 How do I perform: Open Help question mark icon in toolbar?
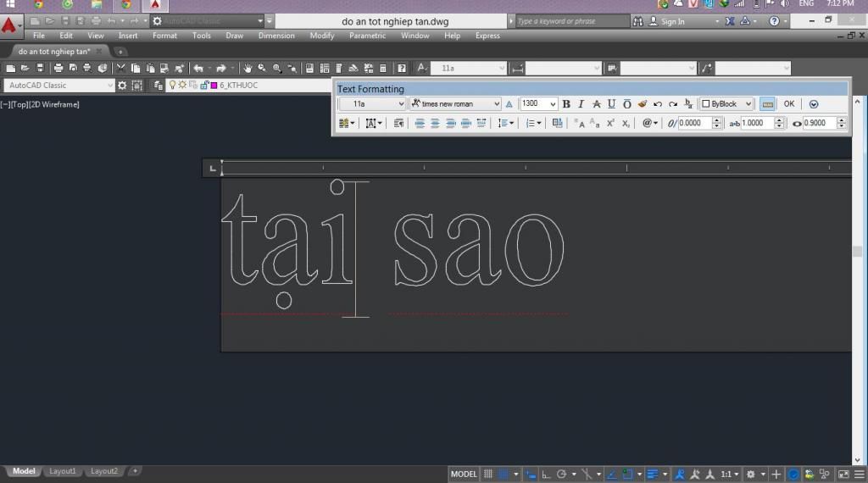click(x=402, y=68)
